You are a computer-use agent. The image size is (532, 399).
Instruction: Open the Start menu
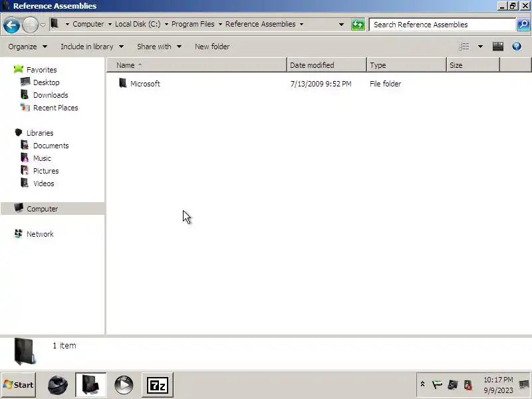19,385
